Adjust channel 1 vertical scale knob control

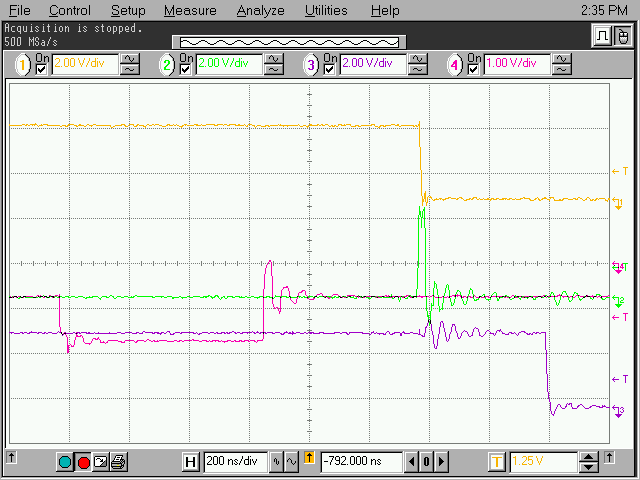click(x=130, y=64)
